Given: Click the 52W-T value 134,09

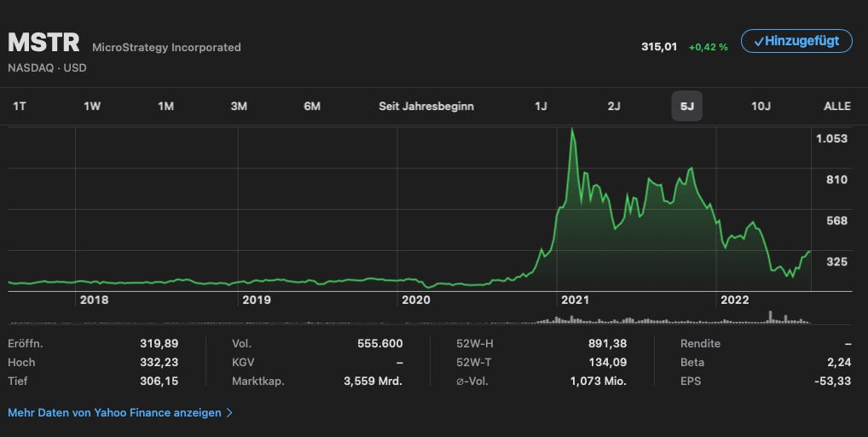Looking at the screenshot, I should pyautogui.click(x=607, y=362).
